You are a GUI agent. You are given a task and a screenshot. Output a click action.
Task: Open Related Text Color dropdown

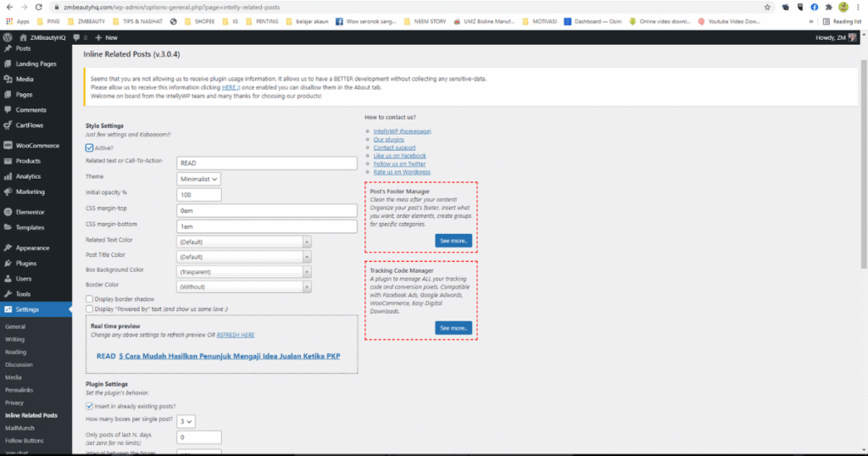pyautogui.click(x=244, y=242)
